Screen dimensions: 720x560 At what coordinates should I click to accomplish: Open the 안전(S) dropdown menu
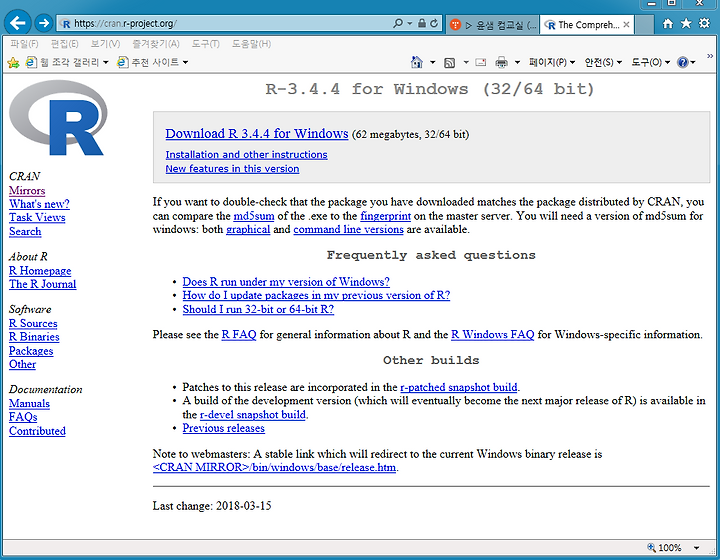(x=603, y=62)
